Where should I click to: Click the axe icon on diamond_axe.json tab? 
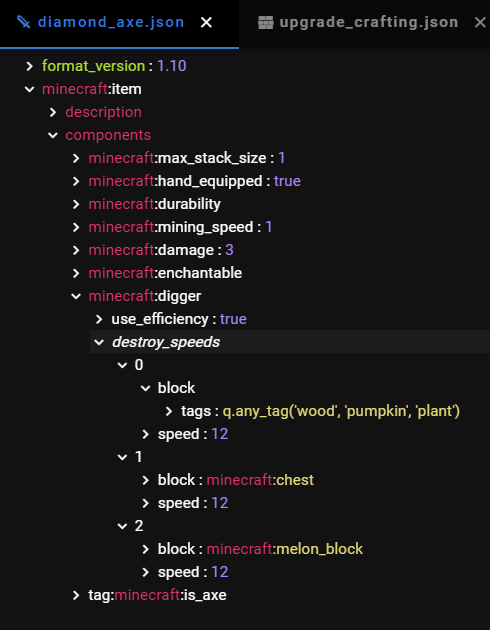click(x=23, y=22)
